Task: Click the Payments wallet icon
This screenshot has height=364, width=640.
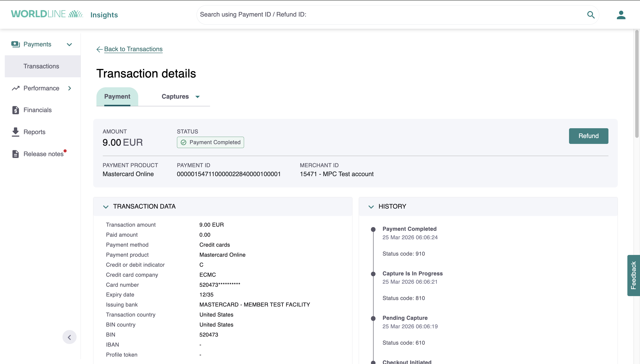Action: 15,44
